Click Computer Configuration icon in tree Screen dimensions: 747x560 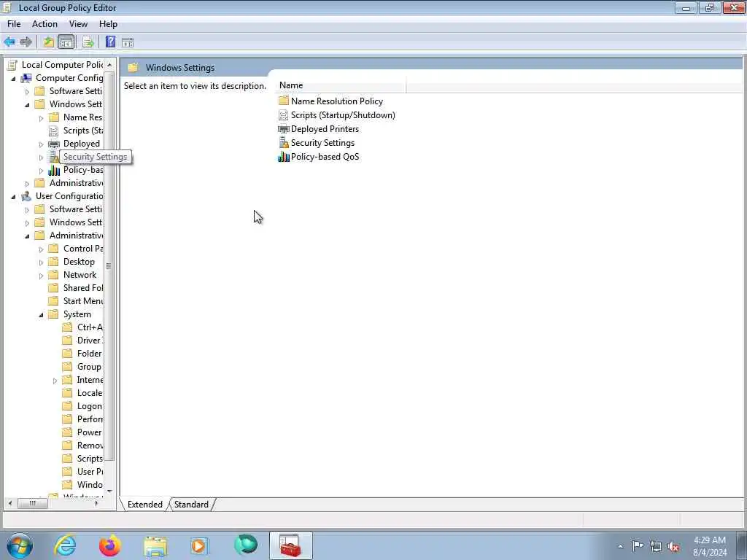[x=27, y=77]
